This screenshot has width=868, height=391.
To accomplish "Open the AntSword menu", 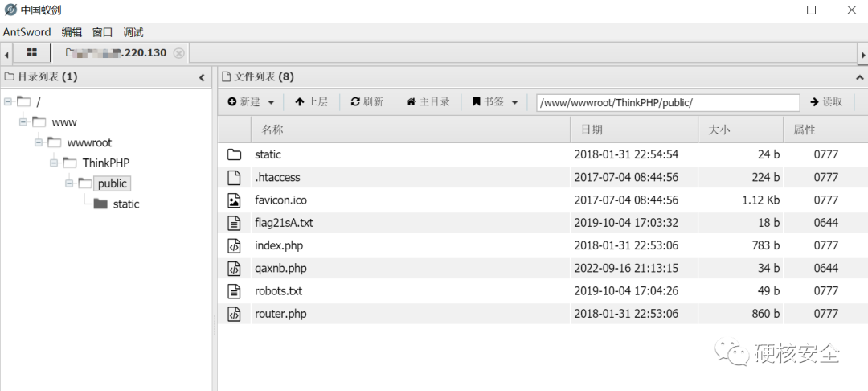I will pyautogui.click(x=27, y=32).
